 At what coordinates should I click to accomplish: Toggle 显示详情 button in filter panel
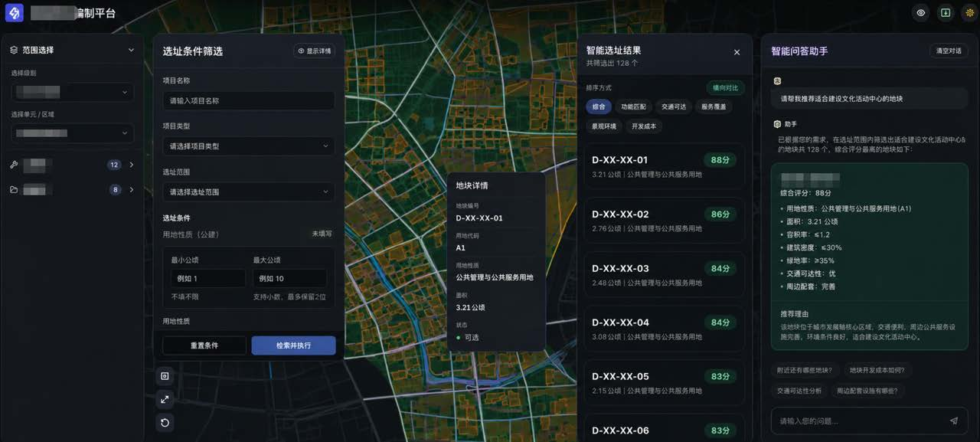click(x=315, y=51)
